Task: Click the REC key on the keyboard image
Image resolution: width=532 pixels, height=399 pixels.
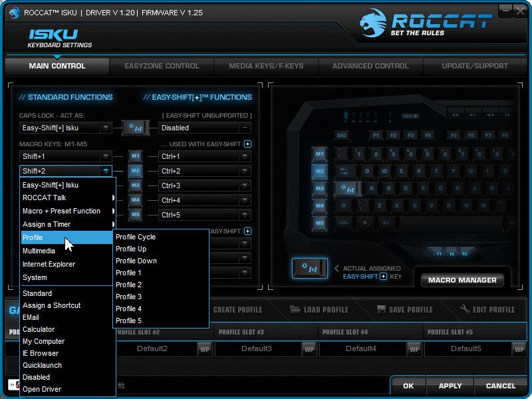Action: 410,116
